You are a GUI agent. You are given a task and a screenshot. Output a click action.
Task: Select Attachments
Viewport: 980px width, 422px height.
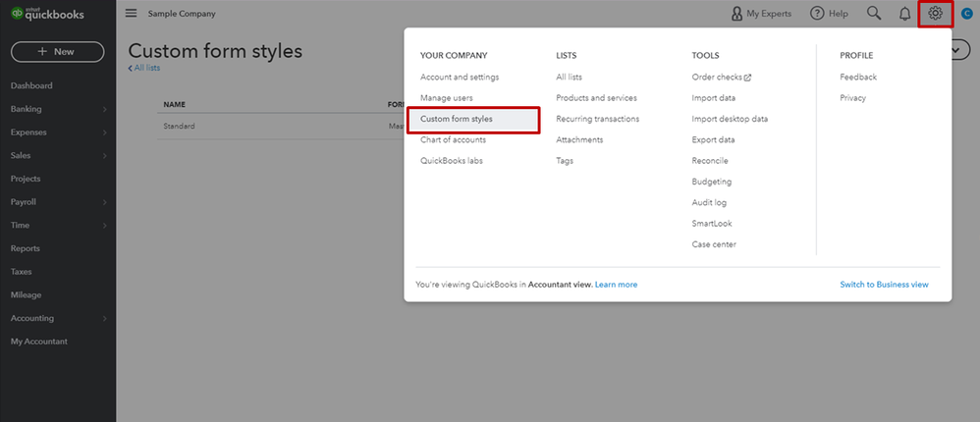tap(579, 139)
